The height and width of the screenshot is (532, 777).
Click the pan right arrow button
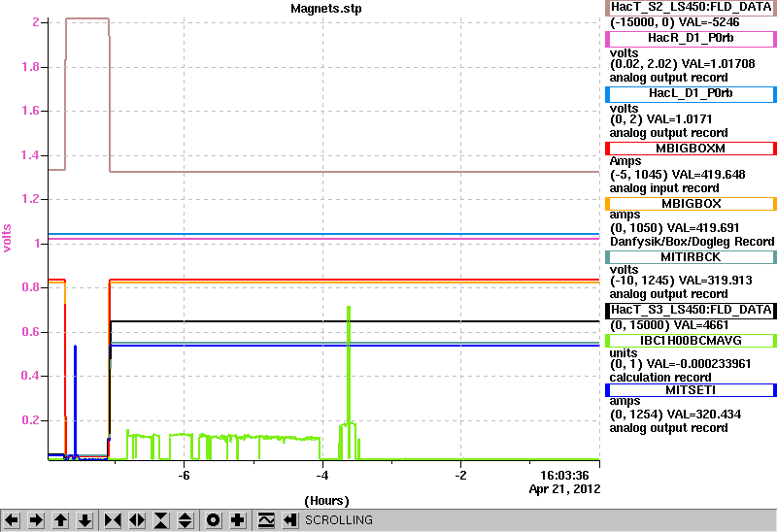36,520
